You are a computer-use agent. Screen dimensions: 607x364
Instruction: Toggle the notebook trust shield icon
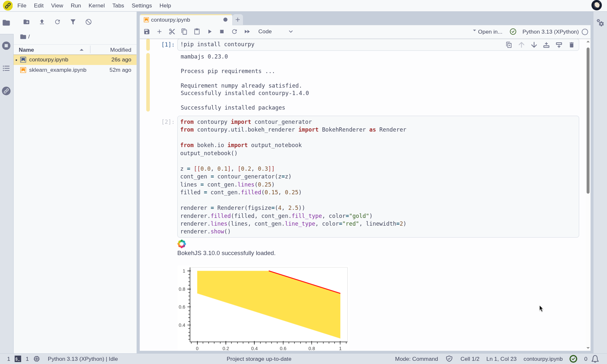click(x=449, y=359)
